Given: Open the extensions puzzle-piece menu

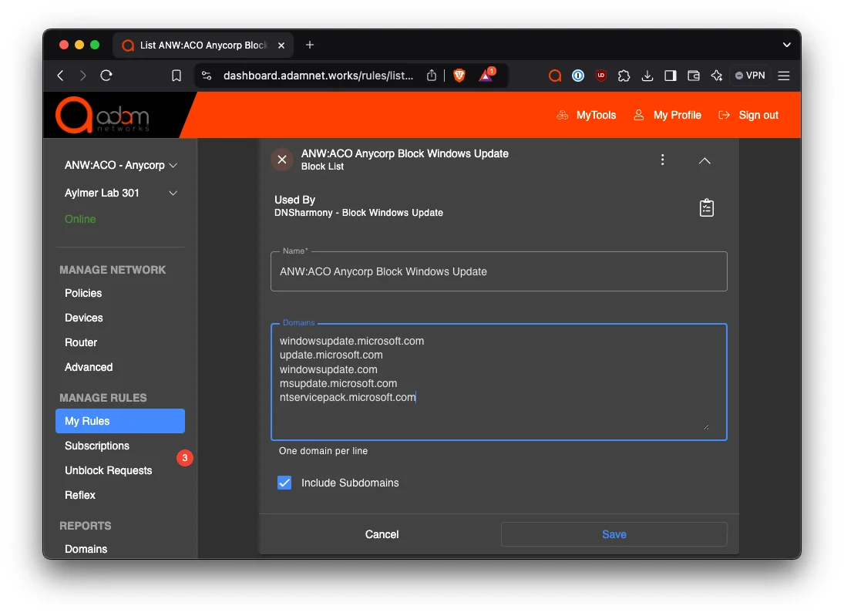Looking at the screenshot, I should pos(624,76).
